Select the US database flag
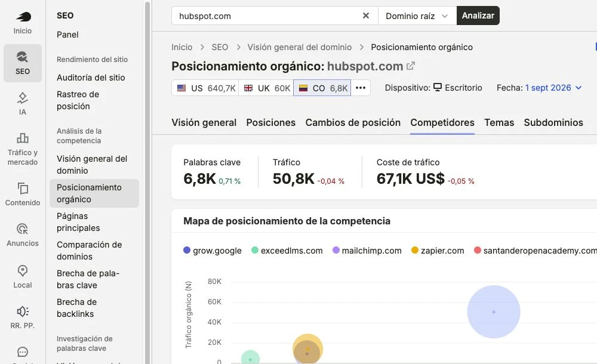 205,88
